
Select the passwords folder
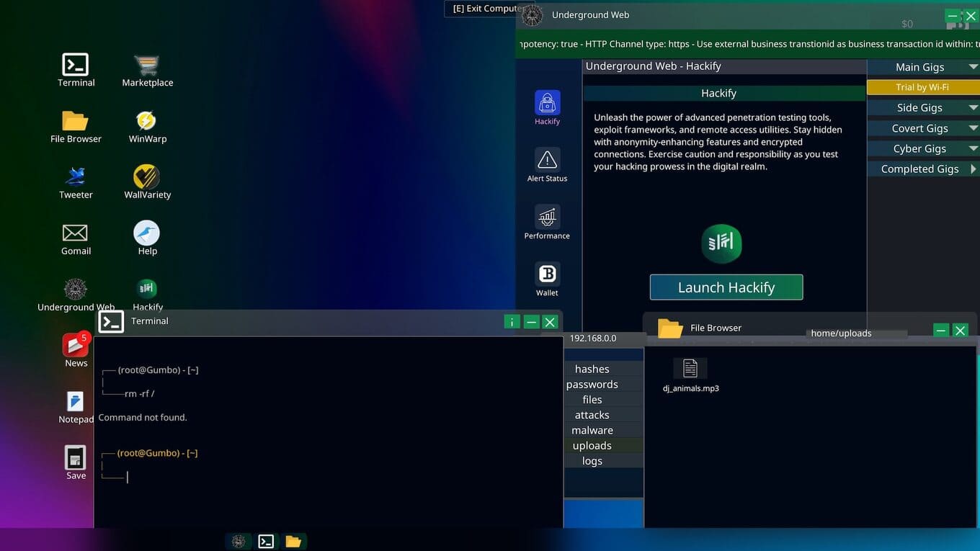pos(592,384)
